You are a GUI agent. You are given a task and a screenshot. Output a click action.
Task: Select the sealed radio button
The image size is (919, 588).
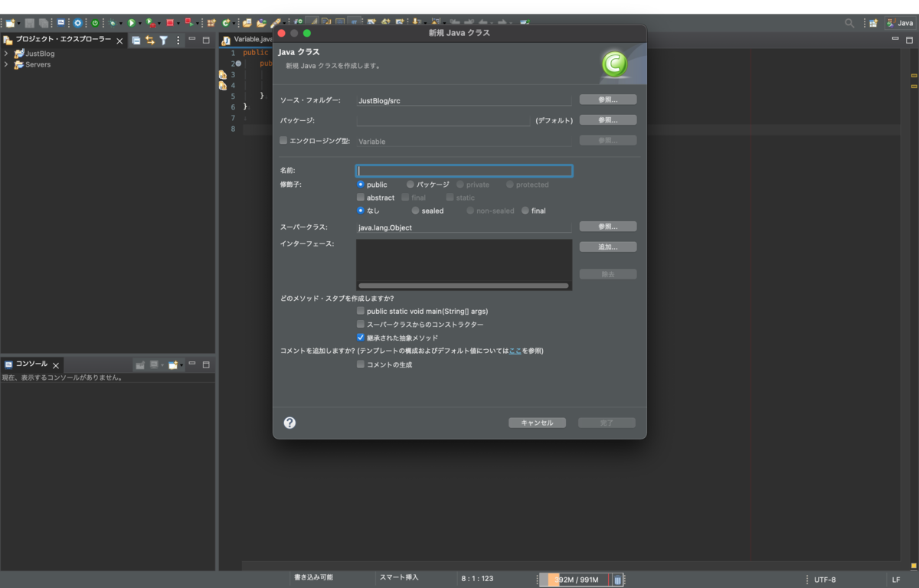[x=415, y=211]
